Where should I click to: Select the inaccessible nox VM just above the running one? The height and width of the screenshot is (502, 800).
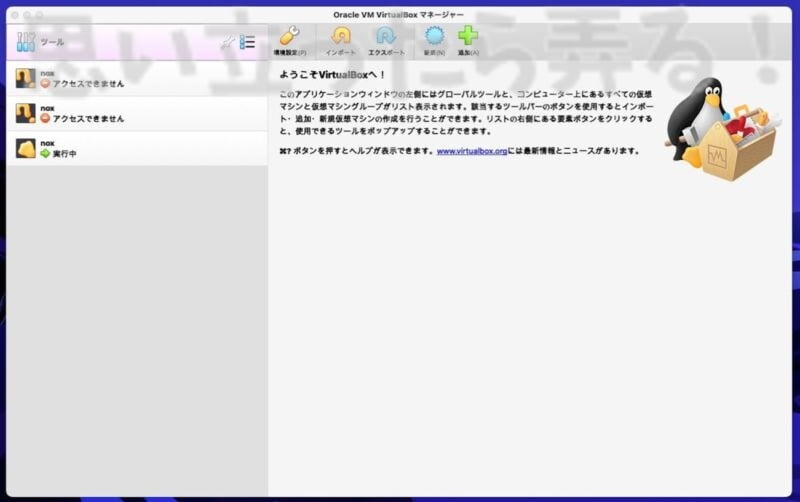point(137,113)
